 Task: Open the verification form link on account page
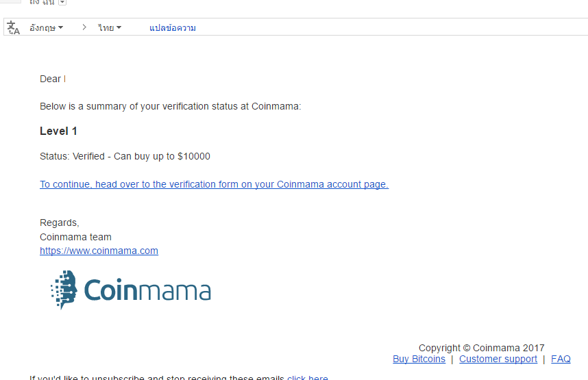[214, 184]
